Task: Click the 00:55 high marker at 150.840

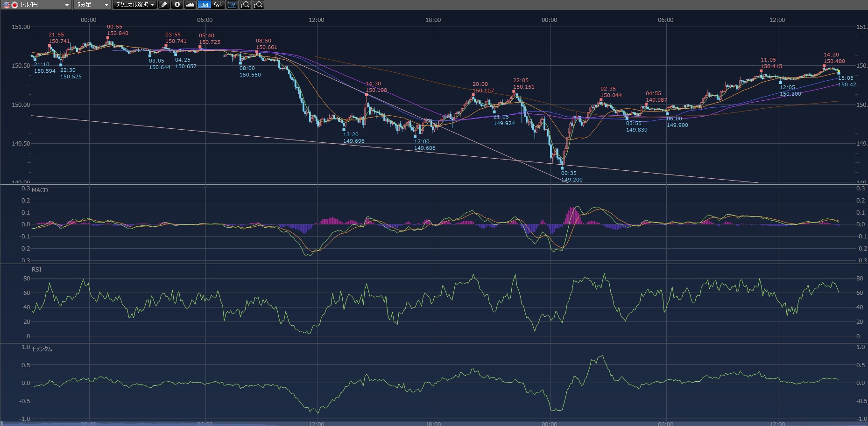Action: (108, 38)
